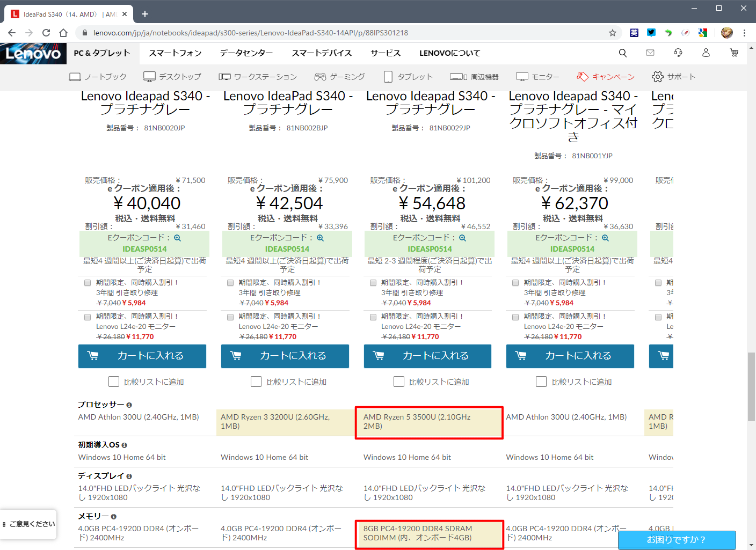Click the お困りですか？ help button
Viewport: 756px width, 550px height.
[677, 540]
